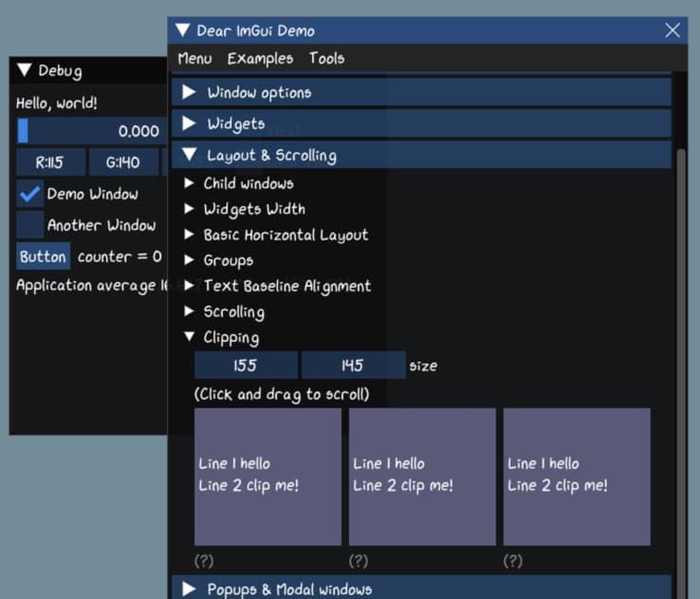This screenshot has width=700, height=599.
Task: Collapse the Dear ImGui Demo window triangle
Action: pyautogui.click(x=183, y=30)
